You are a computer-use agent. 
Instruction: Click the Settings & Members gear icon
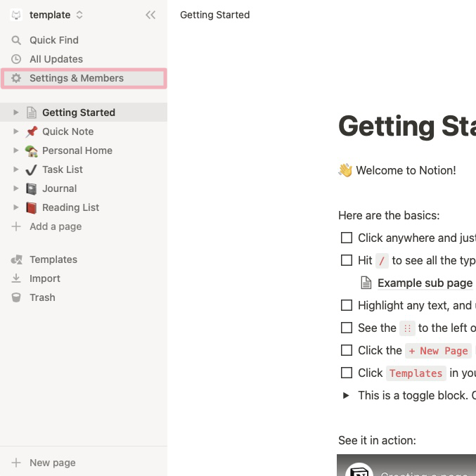pyautogui.click(x=16, y=78)
